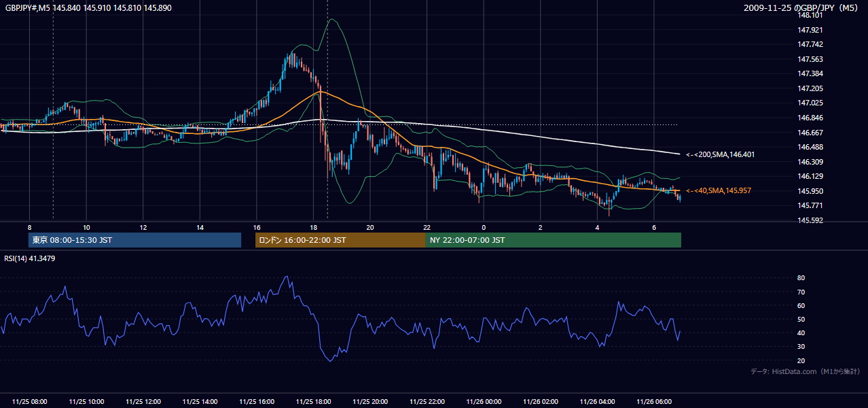Click the 東京 08:00-15:30 JST session bar
Screen dimensions: 868x408
tap(134, 240)
